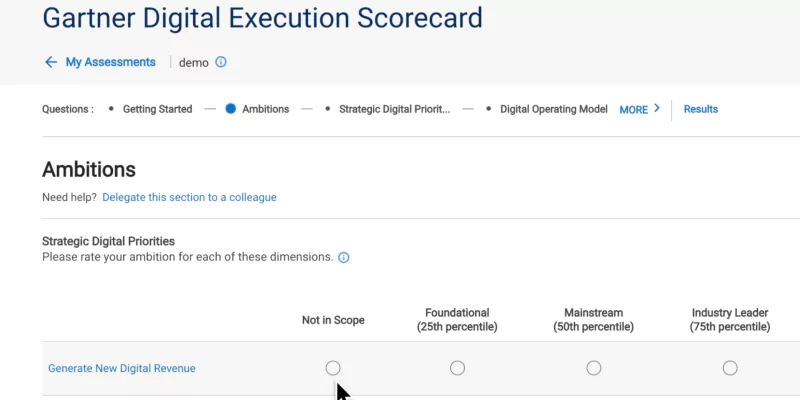Select the Ambitions step label
This screenshot has width=800, height=400.
pos(265,109)
